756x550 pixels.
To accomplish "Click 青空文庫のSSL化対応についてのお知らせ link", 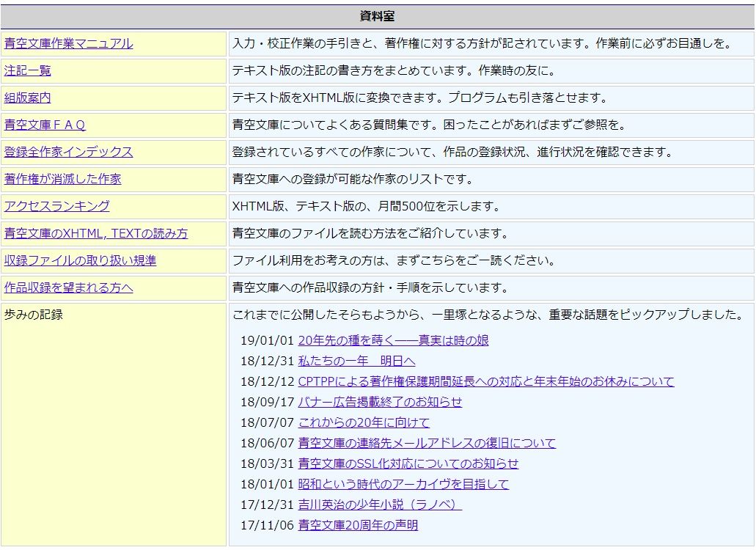I will tap(408, 463).
